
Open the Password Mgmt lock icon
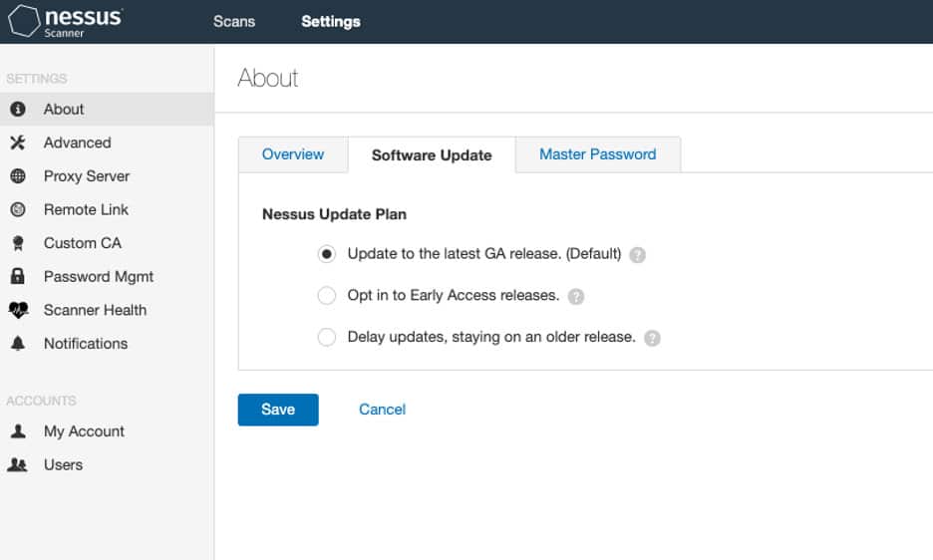click(x=18, y=276)
